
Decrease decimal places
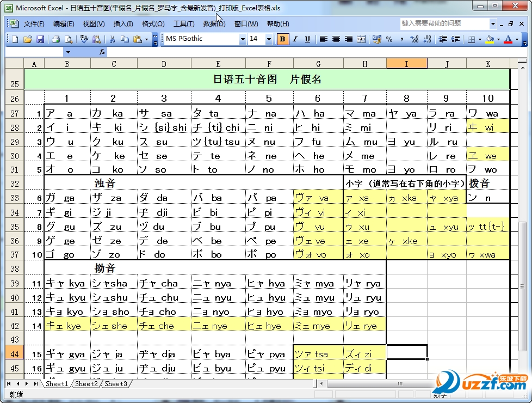pyautogui.click(x=427, y=39)
